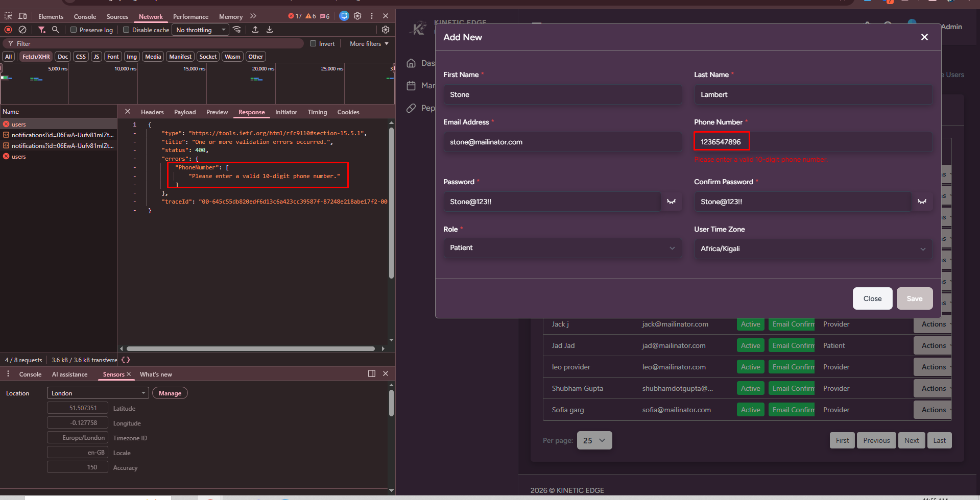Viewport: 980px width, 500px height.
Task: Check the Invert filter checkbox
Action: pyautogui.click(x=313, y=44)
